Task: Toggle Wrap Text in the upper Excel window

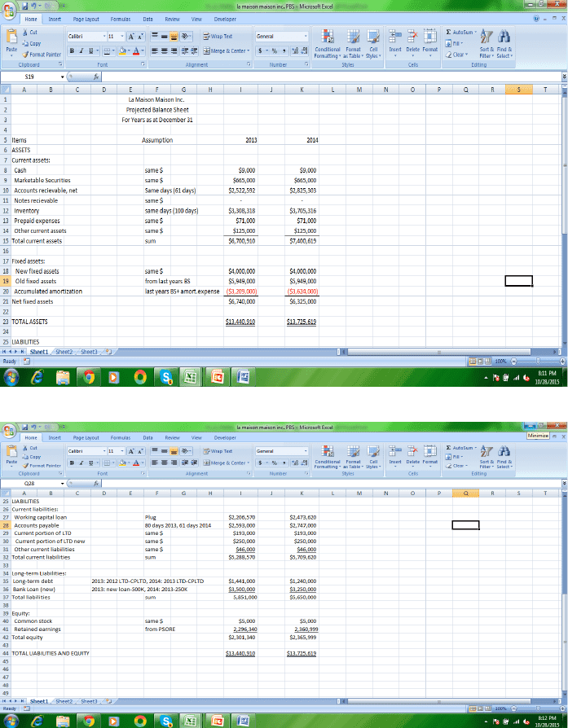Action: pyautogui.click(x=218, y=36)
